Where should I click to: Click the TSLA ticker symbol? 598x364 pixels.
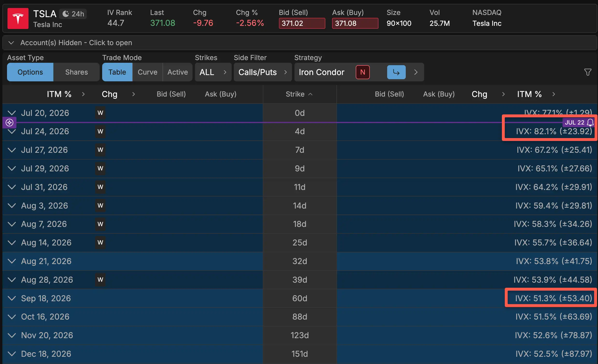(45, 14)
